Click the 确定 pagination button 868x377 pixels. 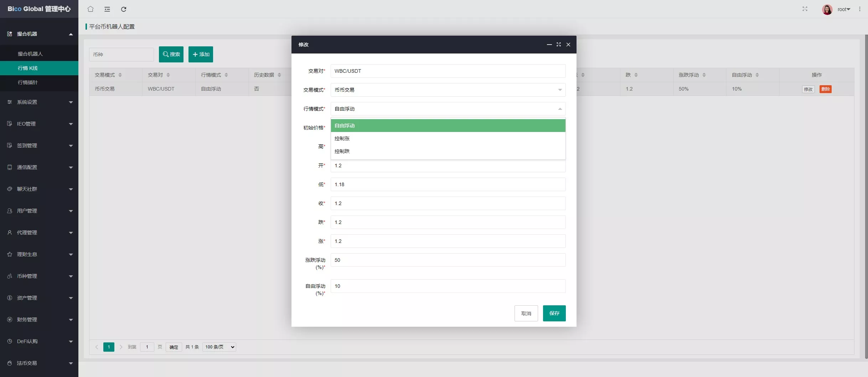[x=174, y=347]
